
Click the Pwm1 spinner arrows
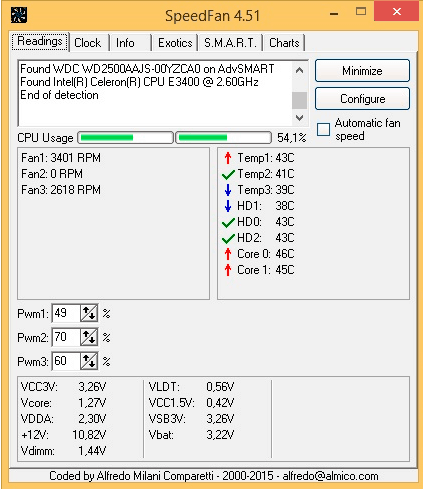click(89, 313)
